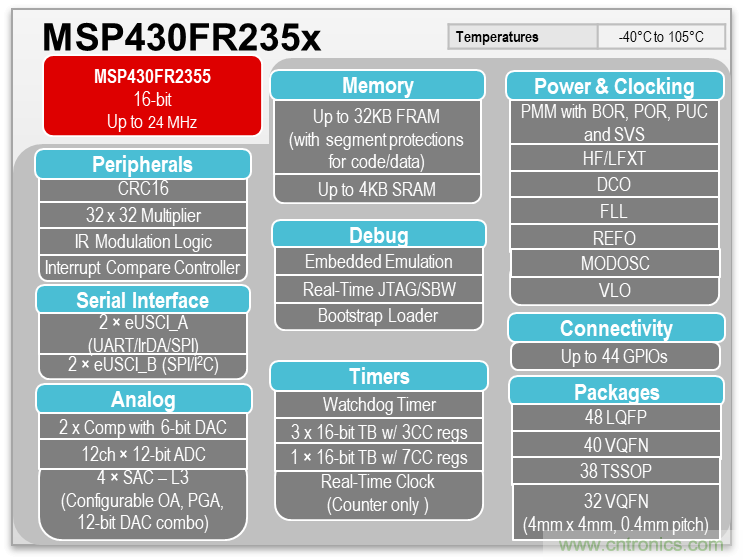Click the 12ch × 12-bit ADC block
This screenshot has height=560, width=743.
tap(142, 453)
